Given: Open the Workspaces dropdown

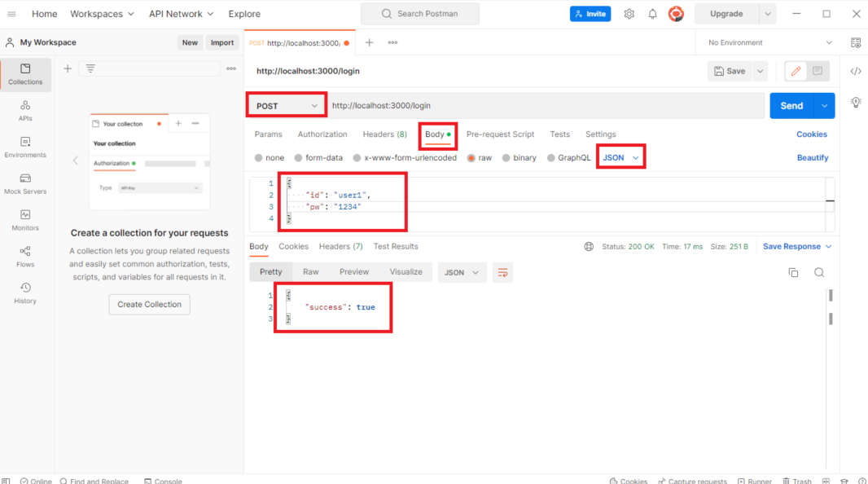Looking at the screenshot, I should pos(102,14).
